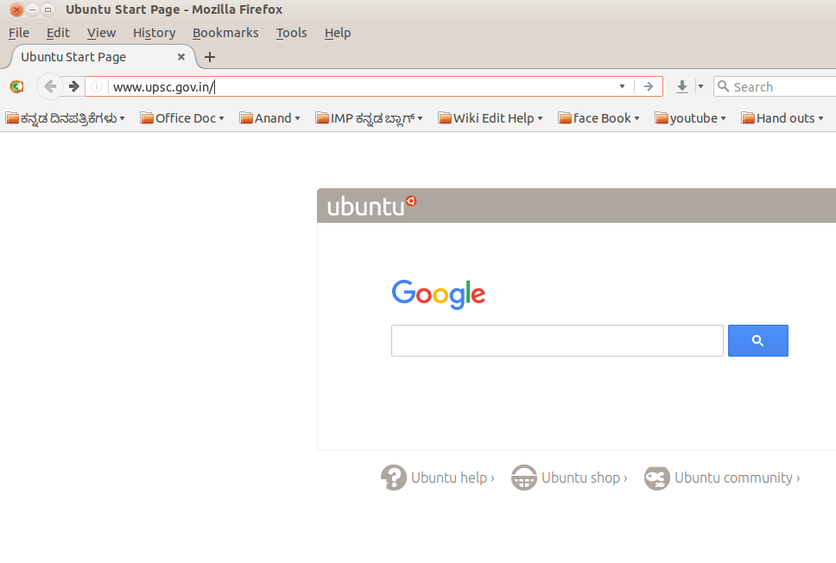Viewport: 836px width, 563px height.
Task: Click the back navigation arrow
Action: tap(50, 87)
